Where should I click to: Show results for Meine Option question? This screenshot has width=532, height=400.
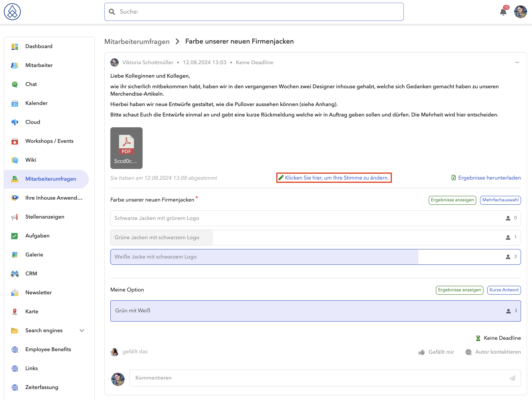click(459, 290)
